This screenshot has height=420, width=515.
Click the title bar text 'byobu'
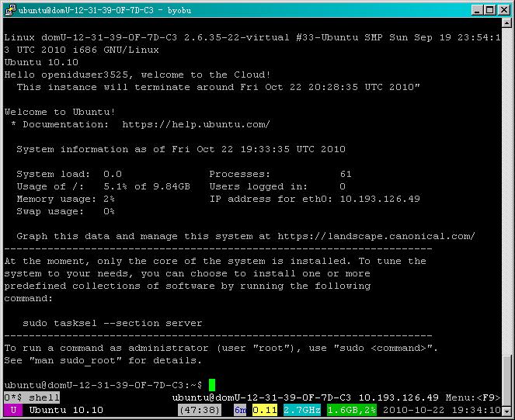point(179,10)
